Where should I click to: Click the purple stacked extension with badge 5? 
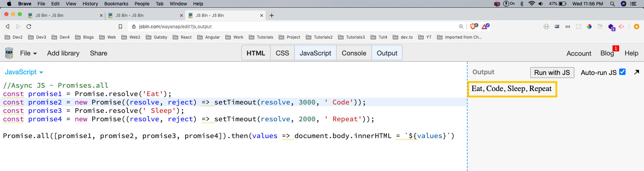coord(611,27)
